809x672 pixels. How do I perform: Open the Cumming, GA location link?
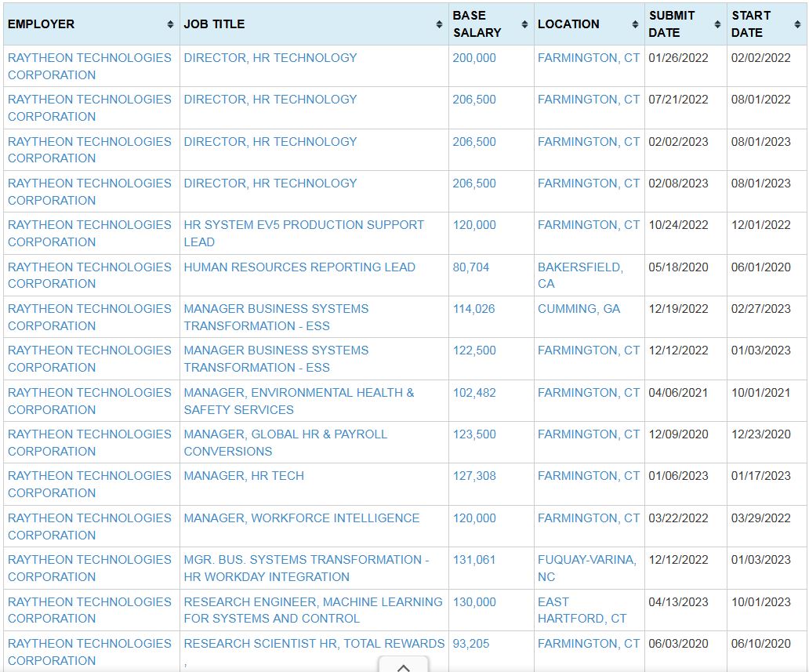579,309
